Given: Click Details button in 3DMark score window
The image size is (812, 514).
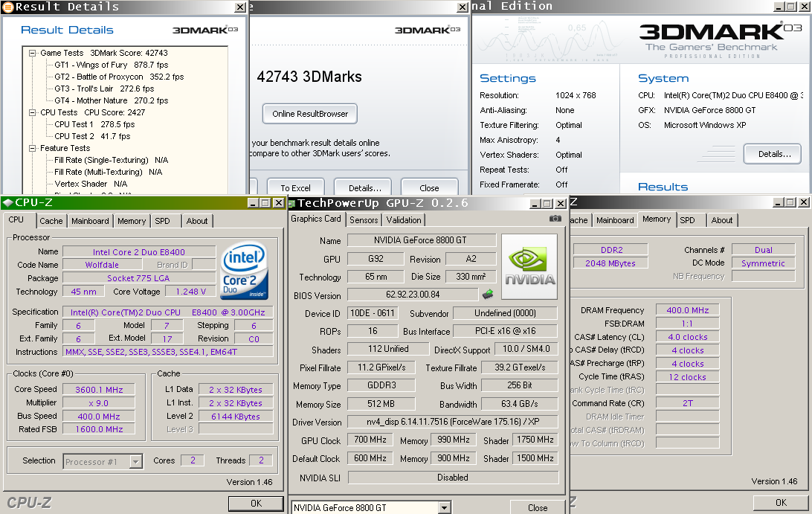Looking at the screenshot, I should coord(364,187).
